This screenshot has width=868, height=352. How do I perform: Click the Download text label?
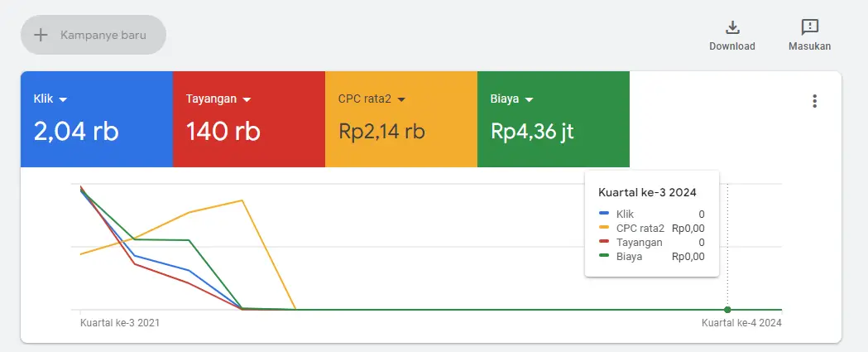point(731,46)
